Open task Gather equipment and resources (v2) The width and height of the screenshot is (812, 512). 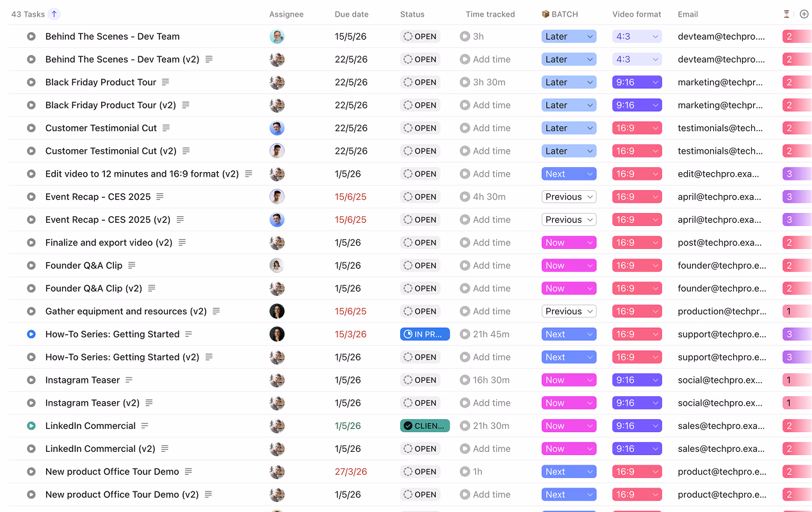tap(126, 312)
